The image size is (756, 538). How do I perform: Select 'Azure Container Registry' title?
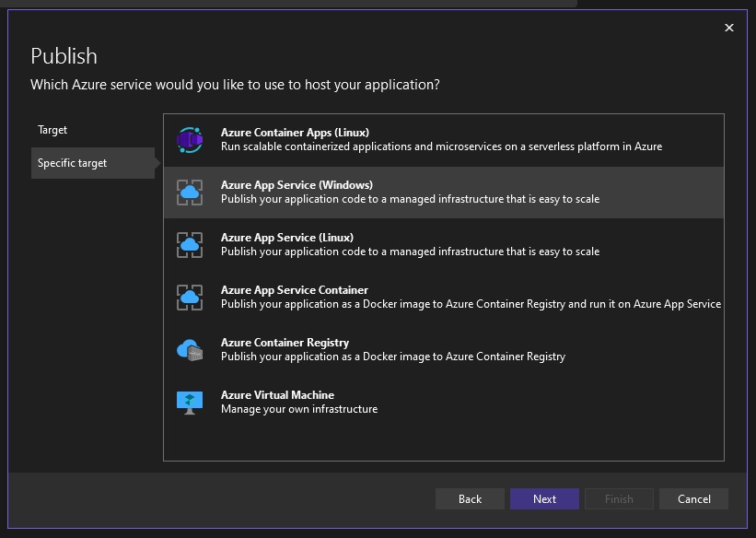(x=285, y=343)
